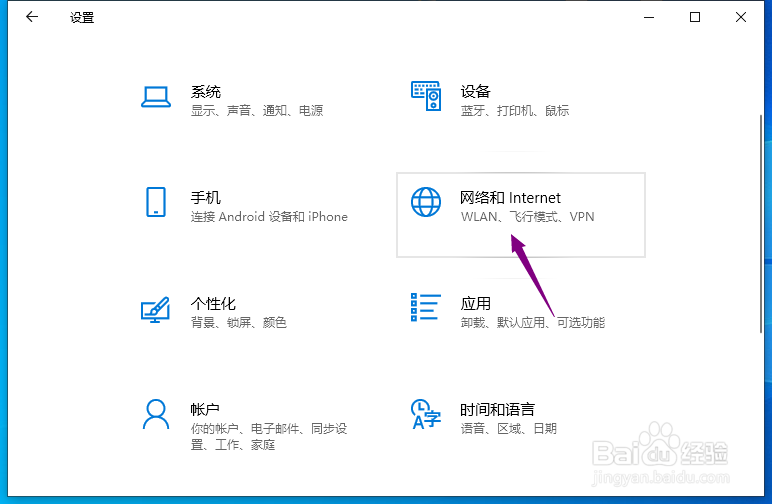The height and width of the screenshot is (504, 772).
Task: Click the Phone icon
Action: [156, 202]
